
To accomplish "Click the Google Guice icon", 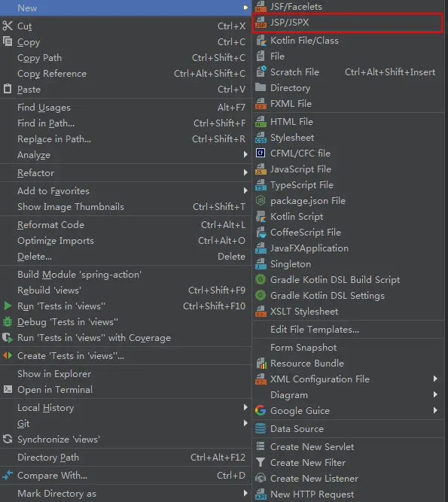I will click(261, 410).
